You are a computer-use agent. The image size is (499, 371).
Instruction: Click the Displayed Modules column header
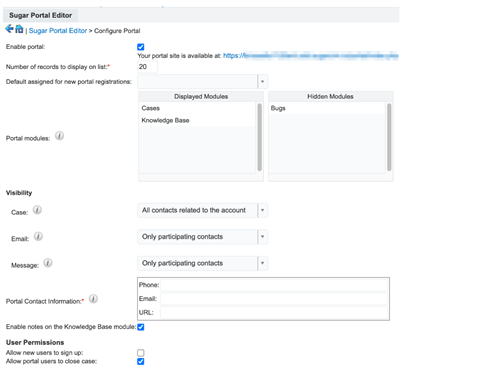pyautogui.click(x=201, y=96)
